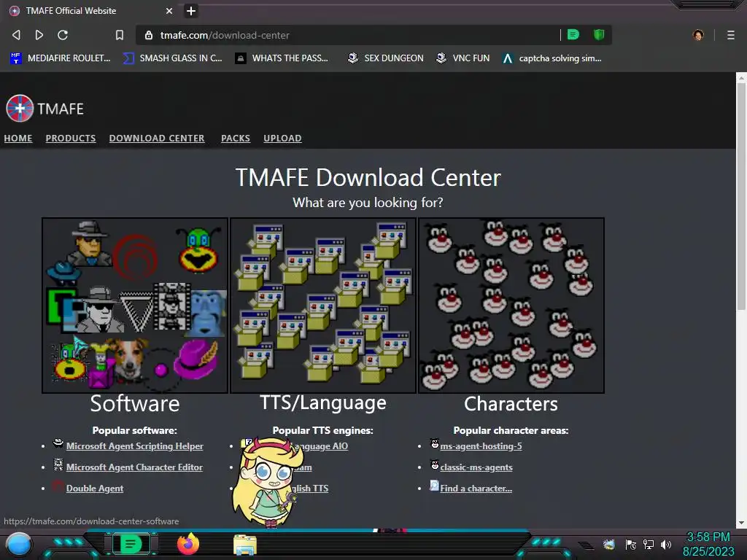
Task: Go back with the browser back arrow
Action: [16, 35]
